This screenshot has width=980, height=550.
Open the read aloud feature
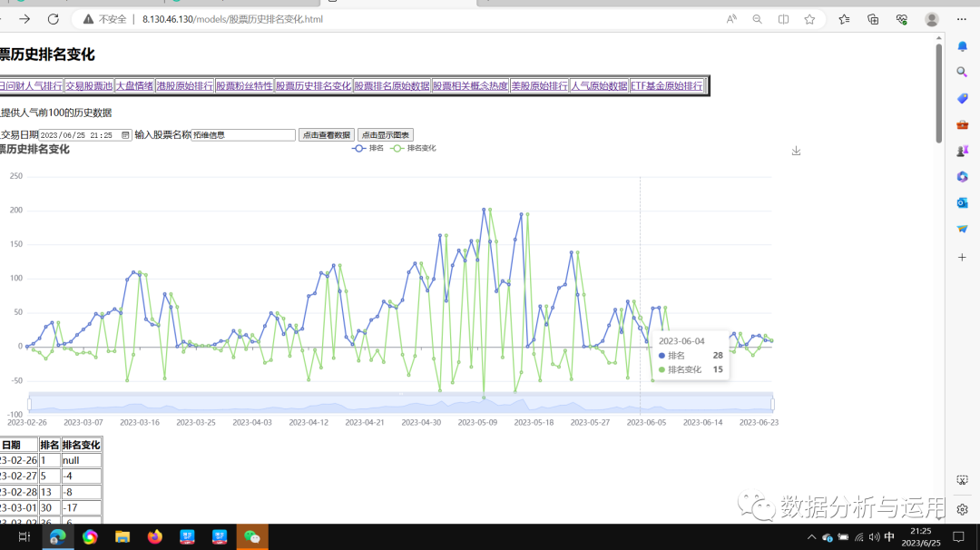click(x=731, y=19)
